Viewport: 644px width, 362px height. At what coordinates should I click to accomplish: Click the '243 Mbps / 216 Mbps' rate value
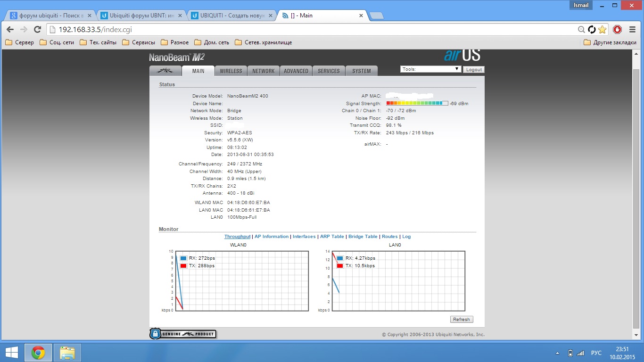[410, 133]
